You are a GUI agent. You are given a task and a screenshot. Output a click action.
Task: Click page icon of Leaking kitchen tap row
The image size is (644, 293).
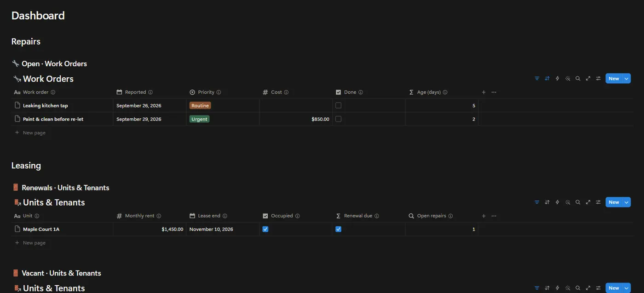(17, 105)
